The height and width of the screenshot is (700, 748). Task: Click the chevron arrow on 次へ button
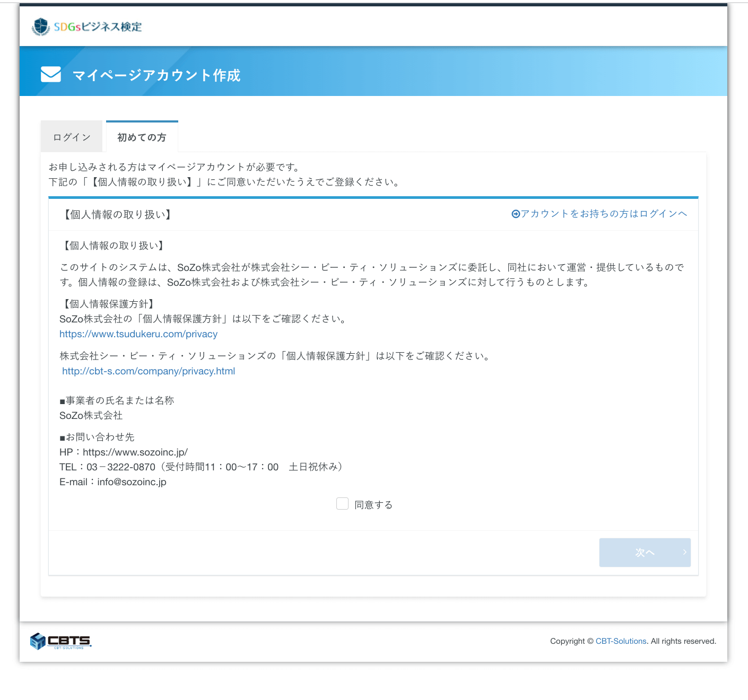pos(684,552)
